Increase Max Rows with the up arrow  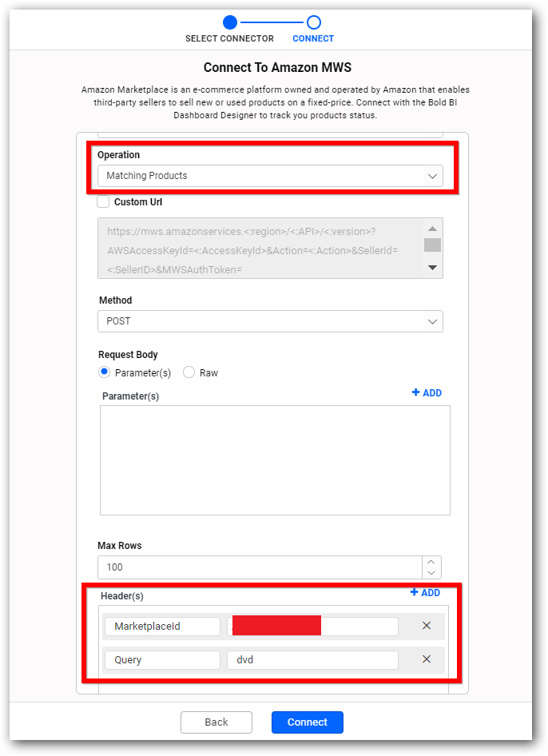[x=431, y=562]
